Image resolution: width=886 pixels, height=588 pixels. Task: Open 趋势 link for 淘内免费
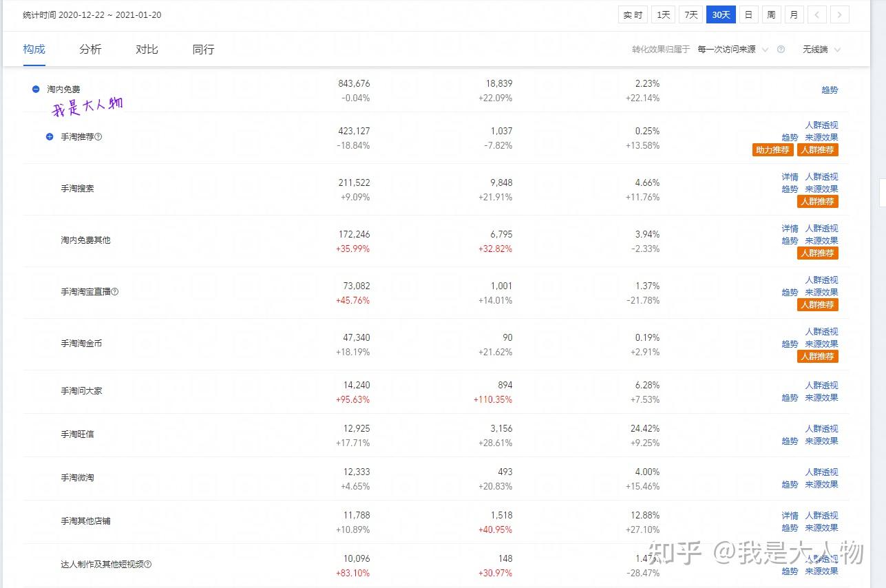[830, 90]
